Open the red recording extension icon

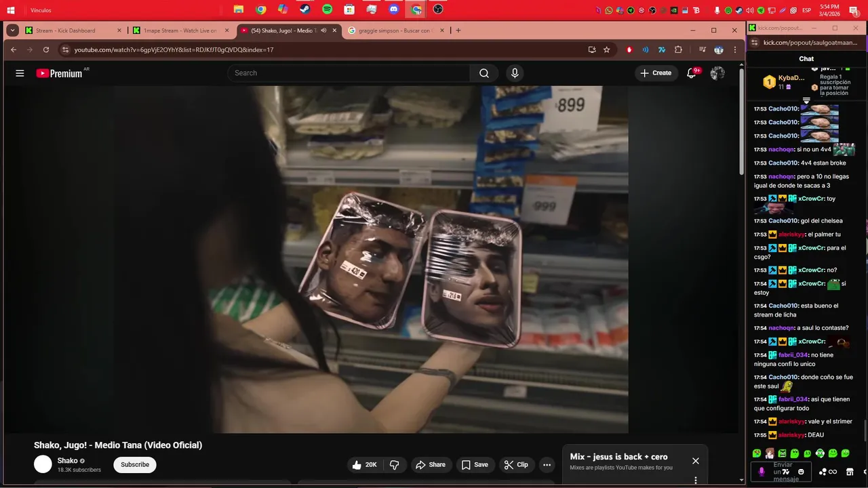[x=630, y=49]
